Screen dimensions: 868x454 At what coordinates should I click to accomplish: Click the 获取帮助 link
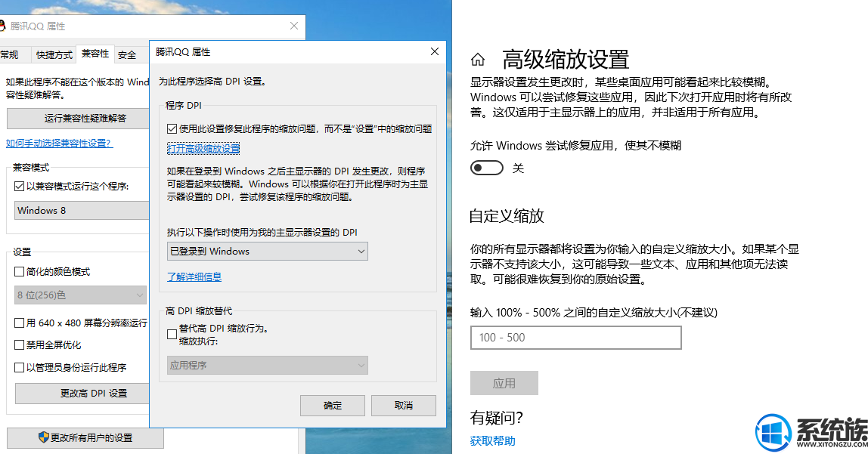(493, 440)
